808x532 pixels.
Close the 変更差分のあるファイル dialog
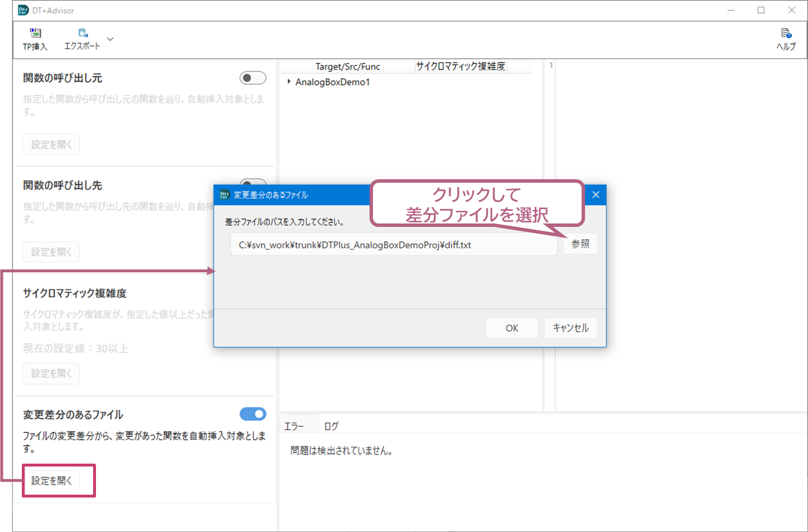[595, 195]
